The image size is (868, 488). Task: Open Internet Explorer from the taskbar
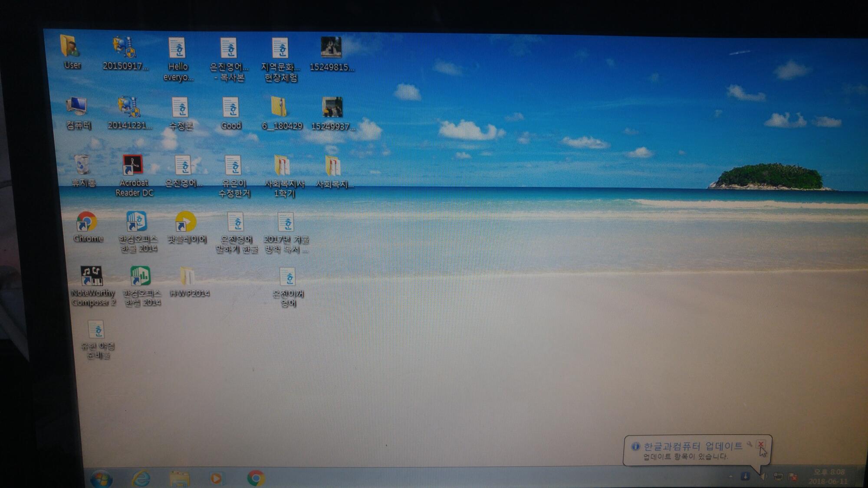coord(141,478)
